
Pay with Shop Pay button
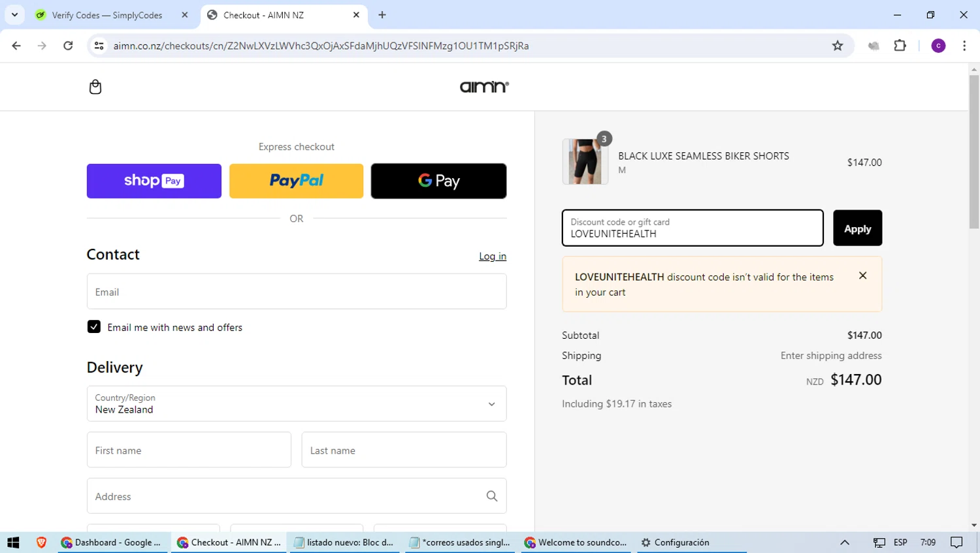(x=154, y=181)
